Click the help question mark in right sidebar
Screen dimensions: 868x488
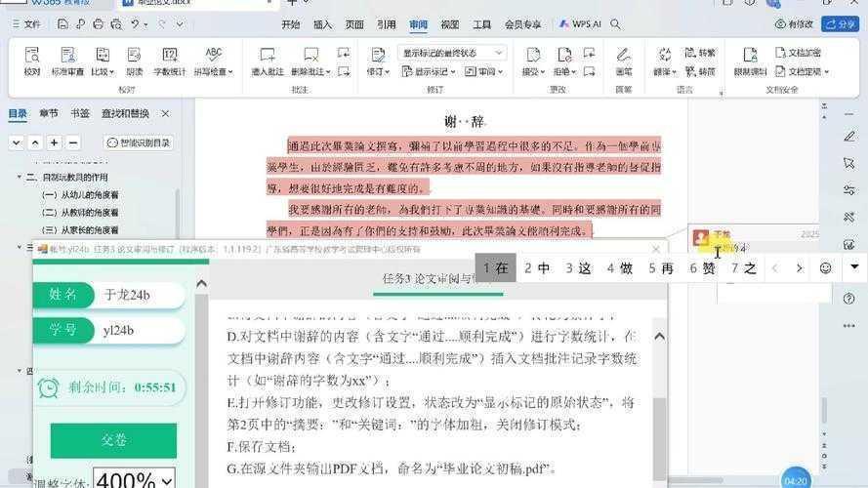[x=849, y=299]
